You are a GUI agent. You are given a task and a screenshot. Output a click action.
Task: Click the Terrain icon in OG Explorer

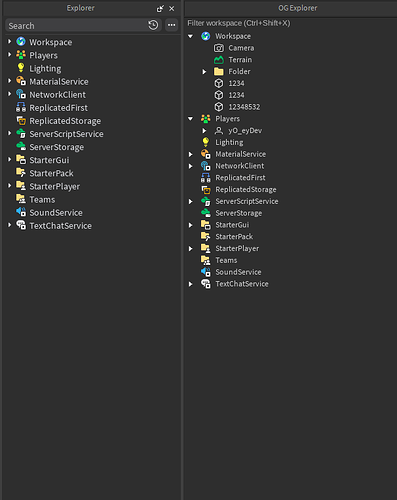pyautogui.click(x=219, y=60)
